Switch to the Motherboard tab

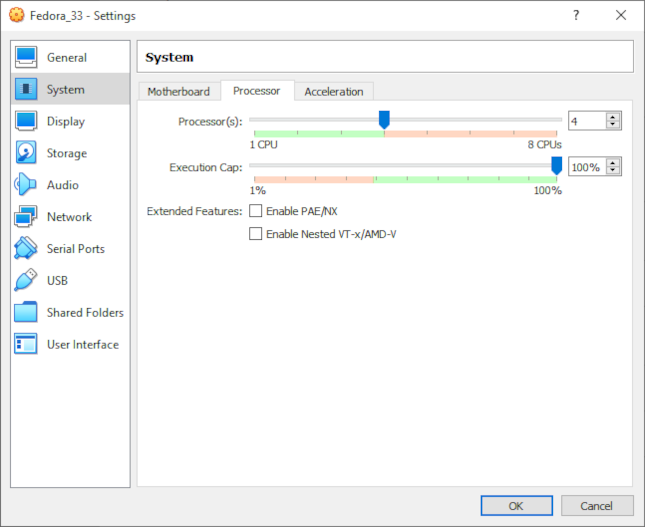pos(179,92)
